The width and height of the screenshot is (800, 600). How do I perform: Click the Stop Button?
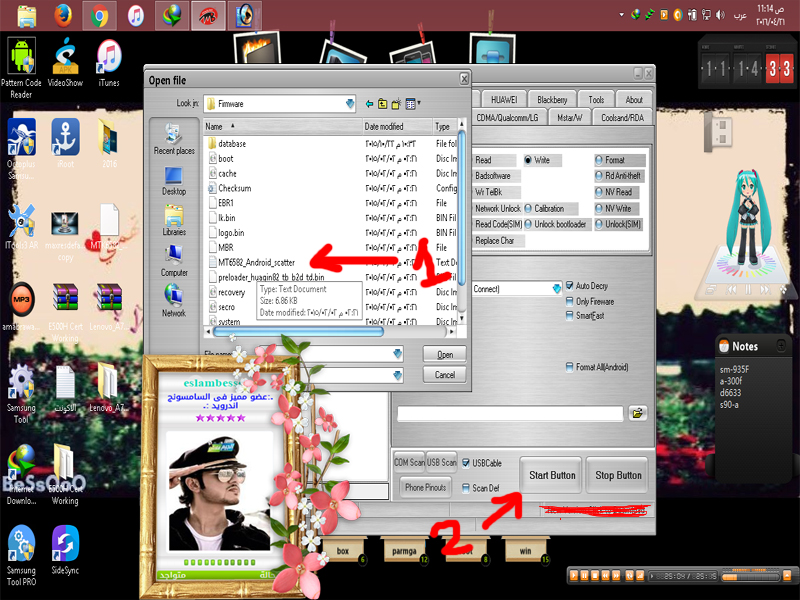click(x=618, y=476)
